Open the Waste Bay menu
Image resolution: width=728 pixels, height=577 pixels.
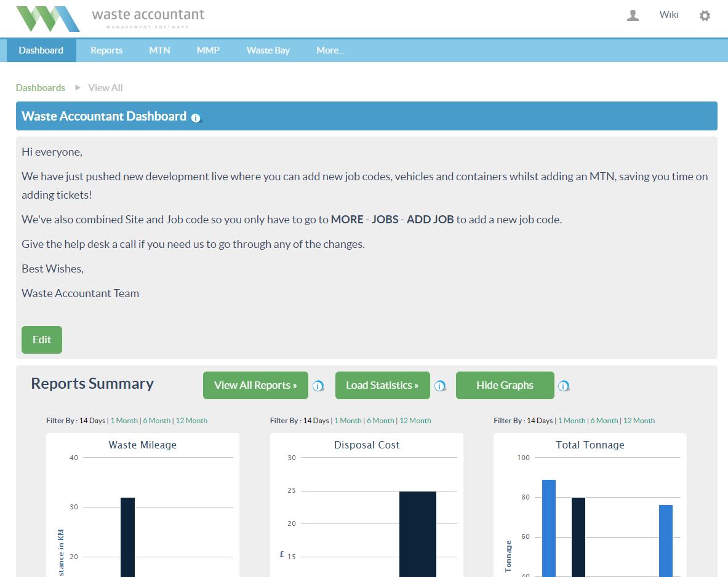(x=268, y=50)
